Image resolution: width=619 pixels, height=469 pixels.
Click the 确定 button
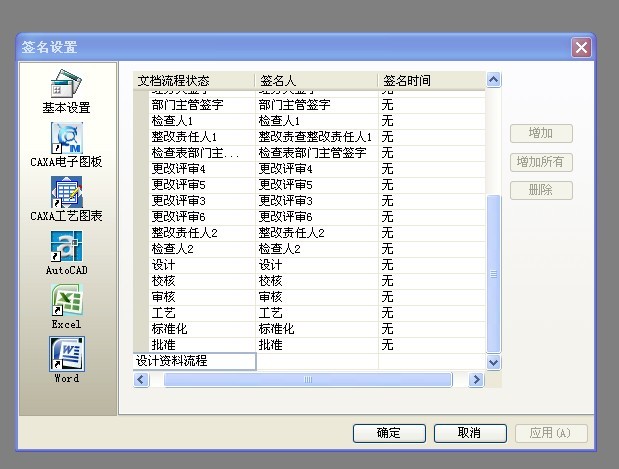389,433
